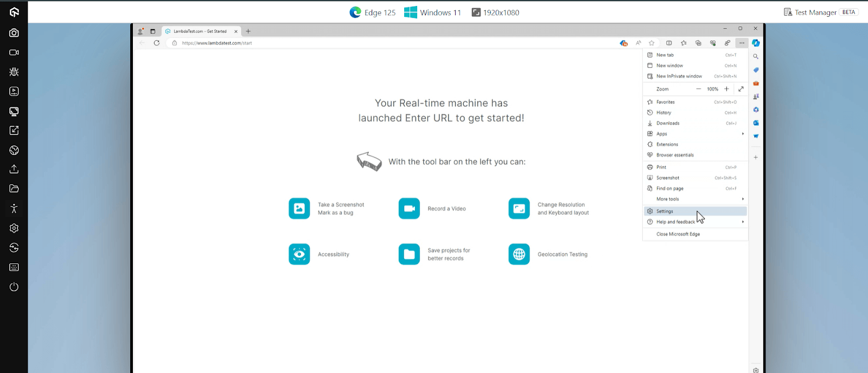Open the gear settings icon in LambdaTest sidebar
868x373 pixels.
(14, 228)
